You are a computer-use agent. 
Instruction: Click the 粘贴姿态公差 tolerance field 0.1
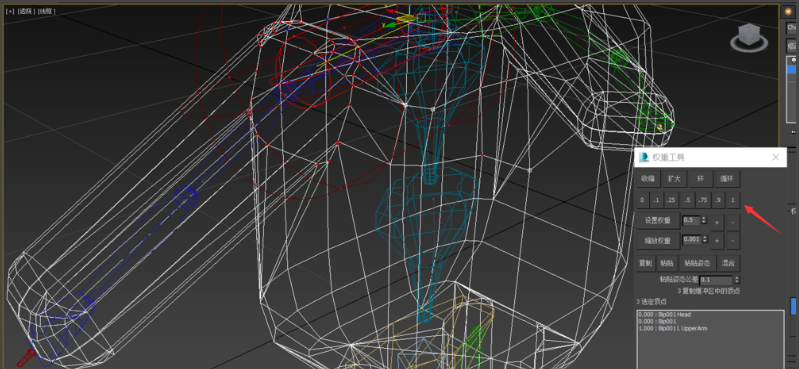pos(716,280)
